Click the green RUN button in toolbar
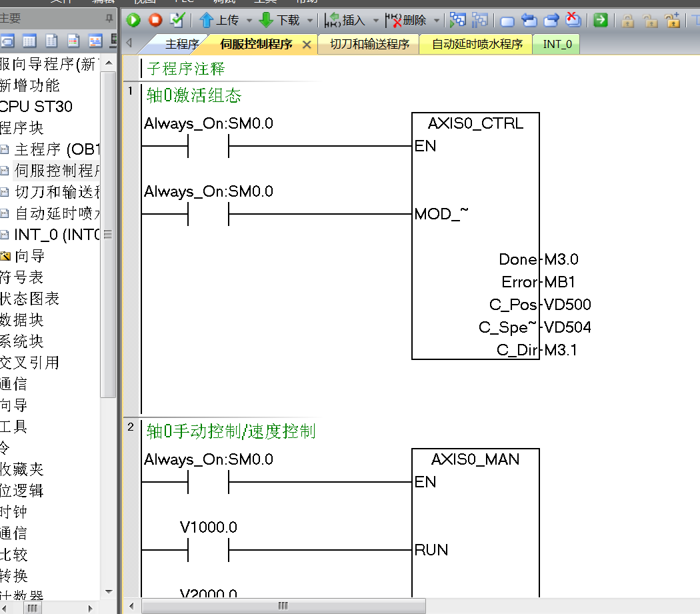This screenshot has width=700, height=614. (133, 20)
